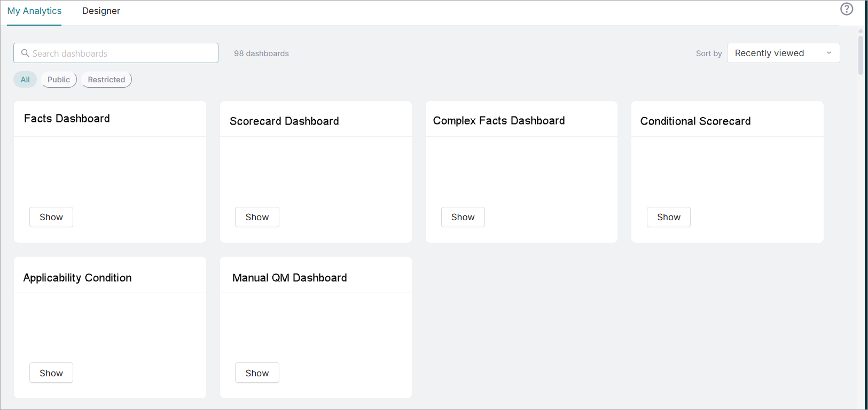Focus the Search dashboards field
This screenshot has width=868, height=410.
116,53
